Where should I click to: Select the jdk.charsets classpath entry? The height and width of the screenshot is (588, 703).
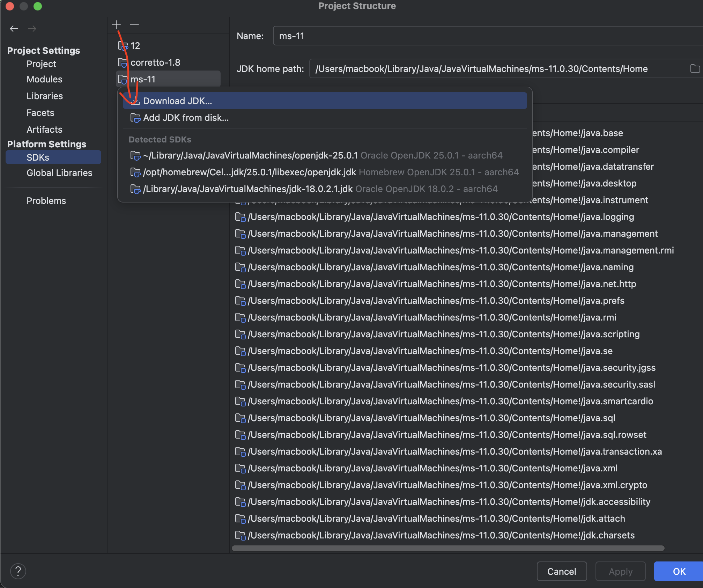tap(435, 535)
